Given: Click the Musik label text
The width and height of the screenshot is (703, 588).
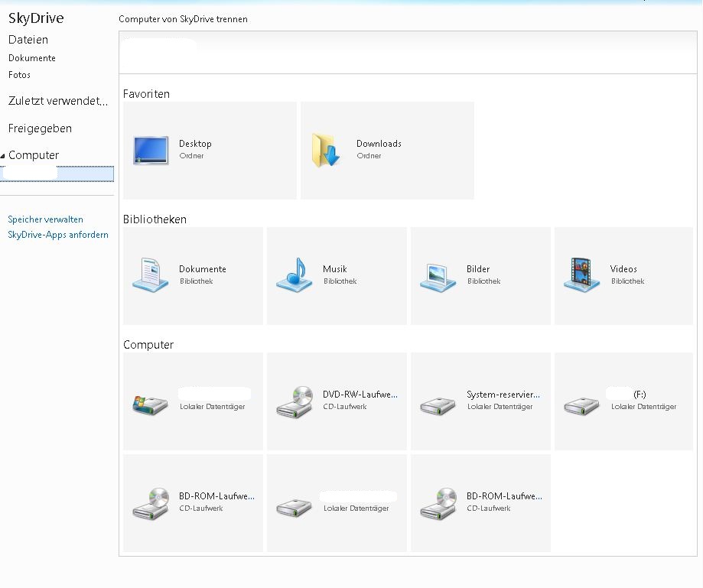Looking at the screenshot, I should click(335, 269).
